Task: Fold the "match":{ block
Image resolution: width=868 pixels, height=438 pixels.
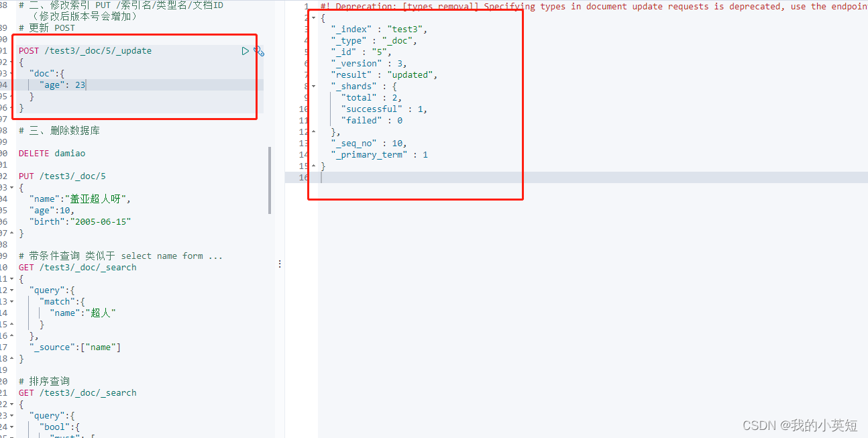Action: click(11, 301)
